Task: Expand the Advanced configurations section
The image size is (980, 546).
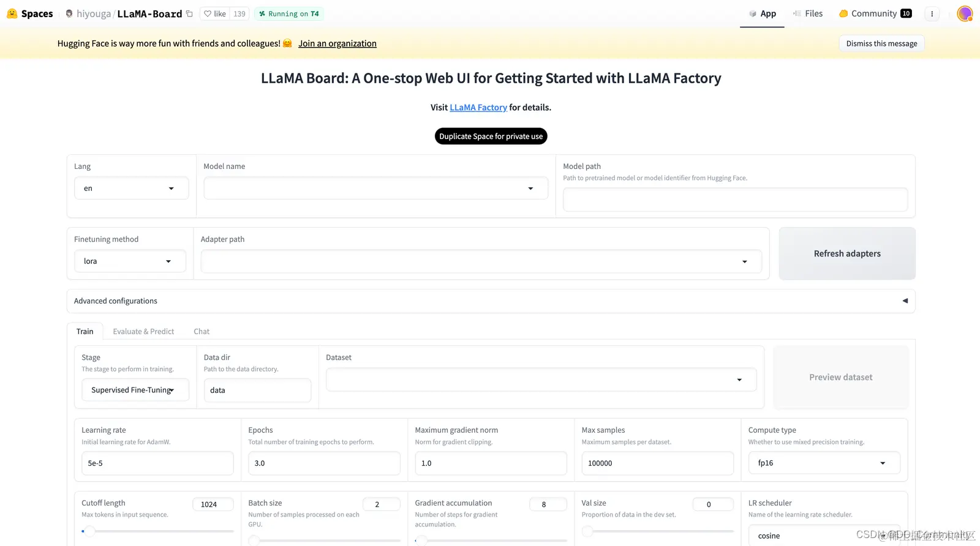Action: pyautogui.click(x=491, y=301)
